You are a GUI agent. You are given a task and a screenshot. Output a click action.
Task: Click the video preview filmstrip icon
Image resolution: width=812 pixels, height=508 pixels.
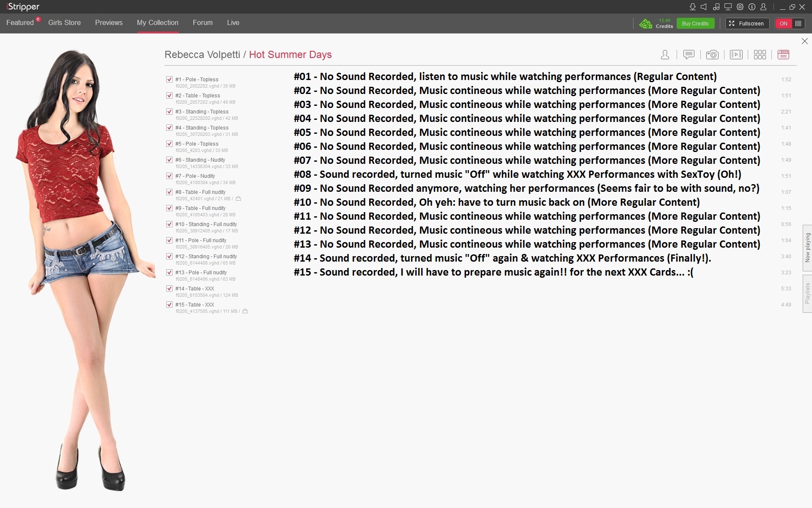[x=736, y=55]
